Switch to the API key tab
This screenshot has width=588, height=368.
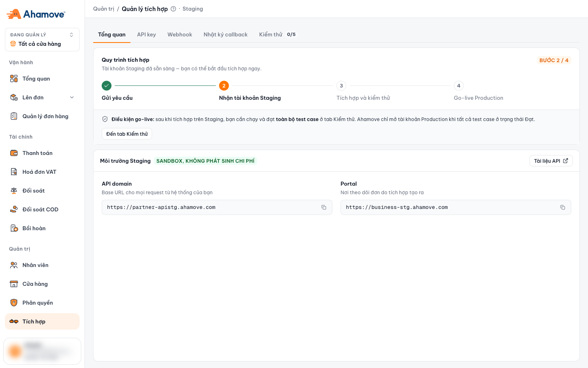tap(147, 35)
